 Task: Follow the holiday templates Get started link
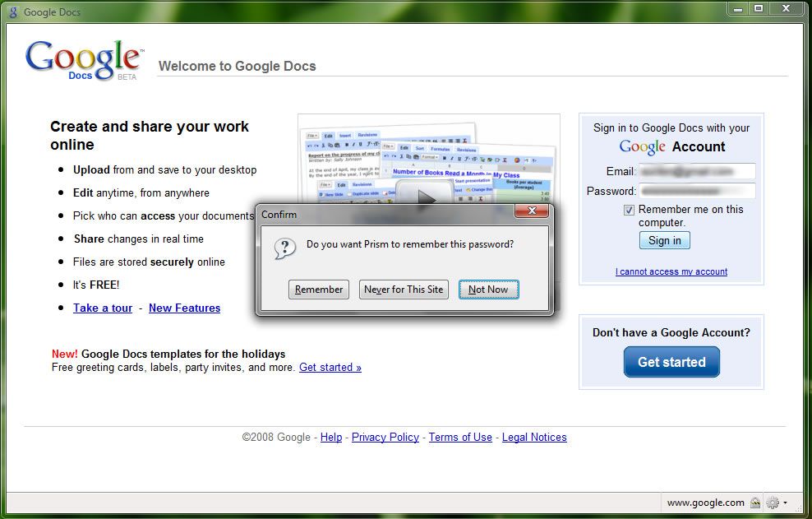[330, 367]
